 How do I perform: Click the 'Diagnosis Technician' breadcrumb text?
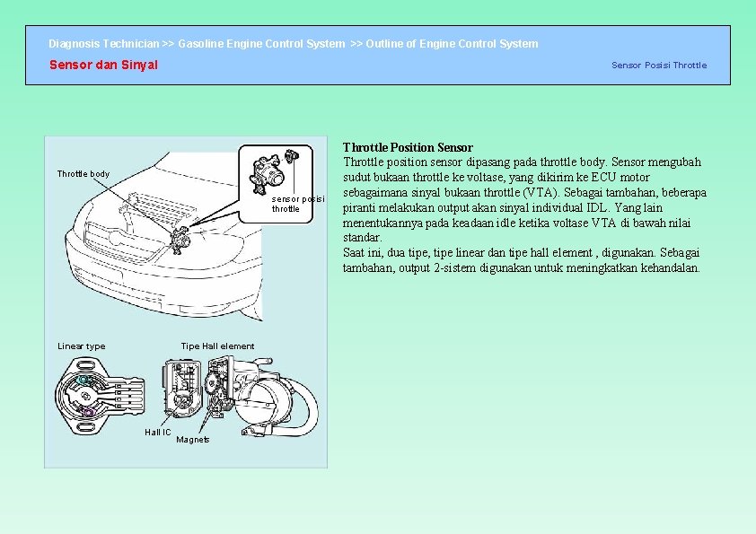(x=103, y=44)
